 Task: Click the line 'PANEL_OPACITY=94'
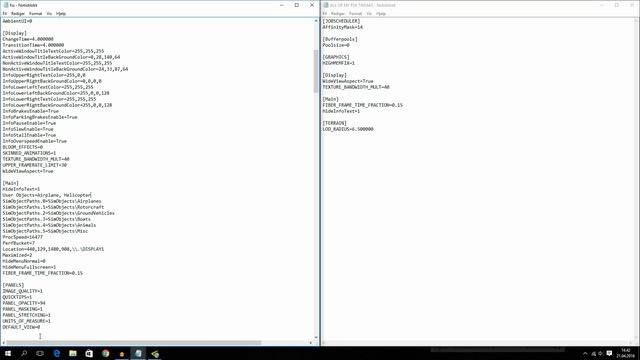(24, 303)
